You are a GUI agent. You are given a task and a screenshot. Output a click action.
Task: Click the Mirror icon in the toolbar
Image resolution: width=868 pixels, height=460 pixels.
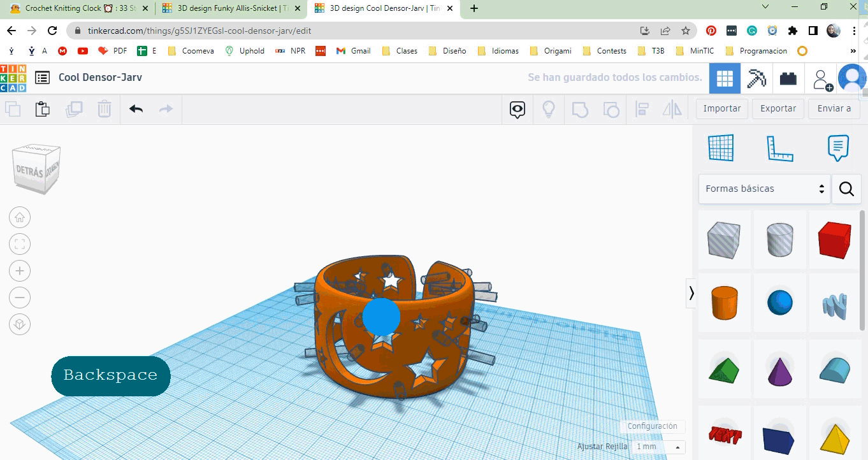[670, 109]
